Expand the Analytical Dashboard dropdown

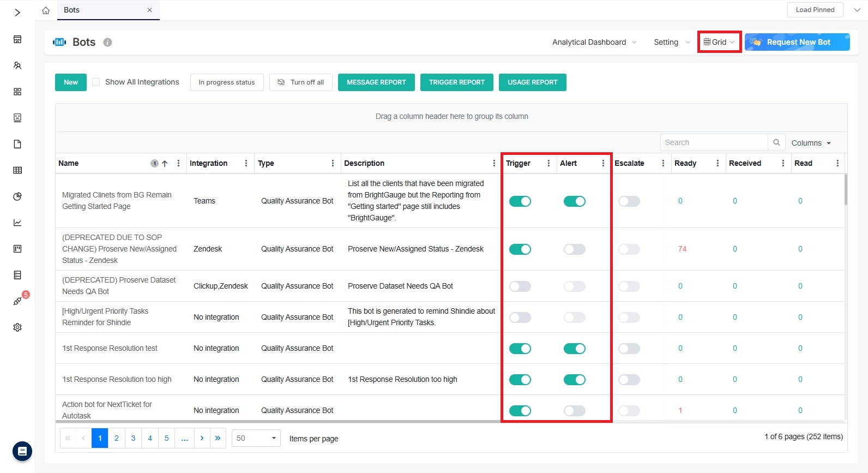[594, 42]
